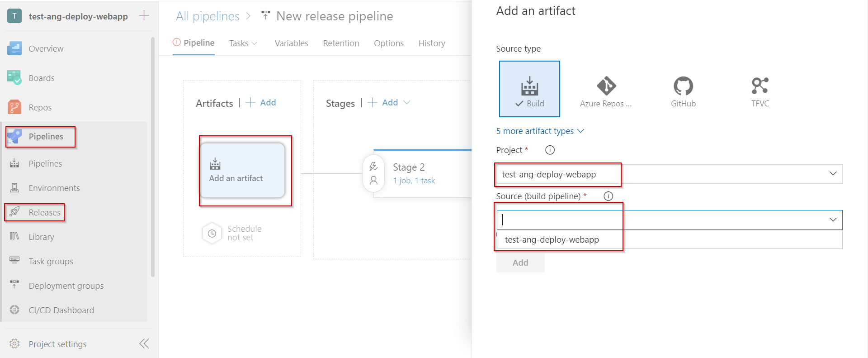
Task: Open the Pipelines sub-item build icon
Action: [x=14, y=163]
